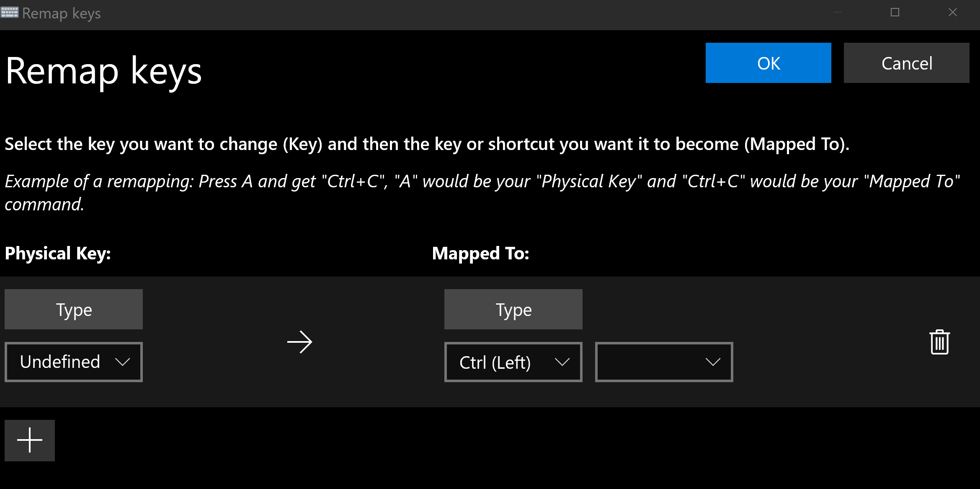980x489 pixels.
Task: Confirm remapping by clicking OK
Action: pos(768,63)
